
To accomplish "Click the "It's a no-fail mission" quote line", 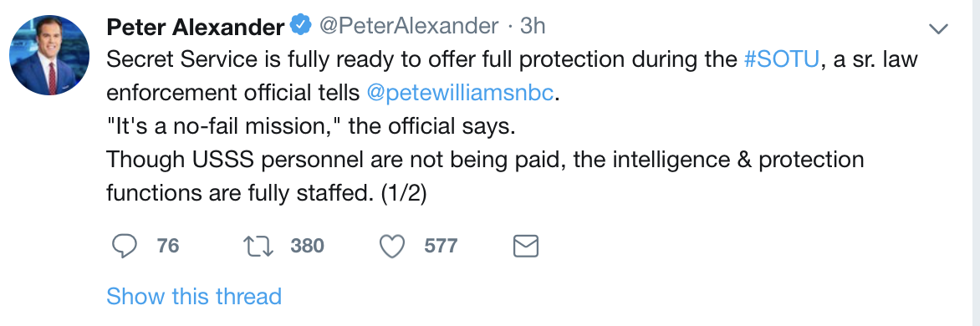I will click(x=310, y=126).
